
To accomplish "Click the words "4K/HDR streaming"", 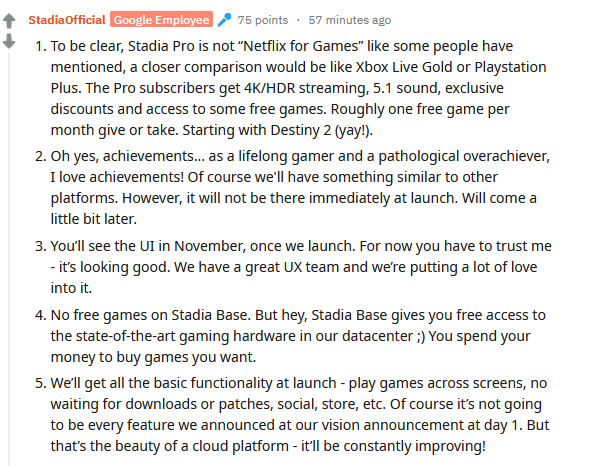I will coord(305,88).
